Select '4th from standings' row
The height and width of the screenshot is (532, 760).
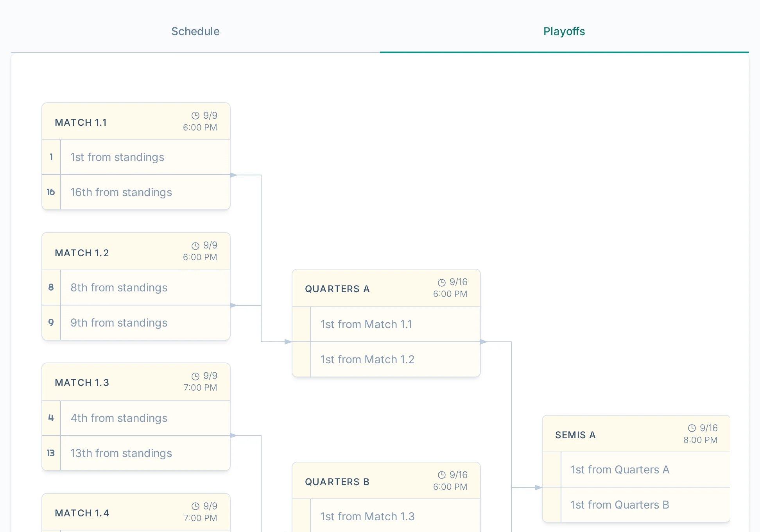tap(136, 418)
